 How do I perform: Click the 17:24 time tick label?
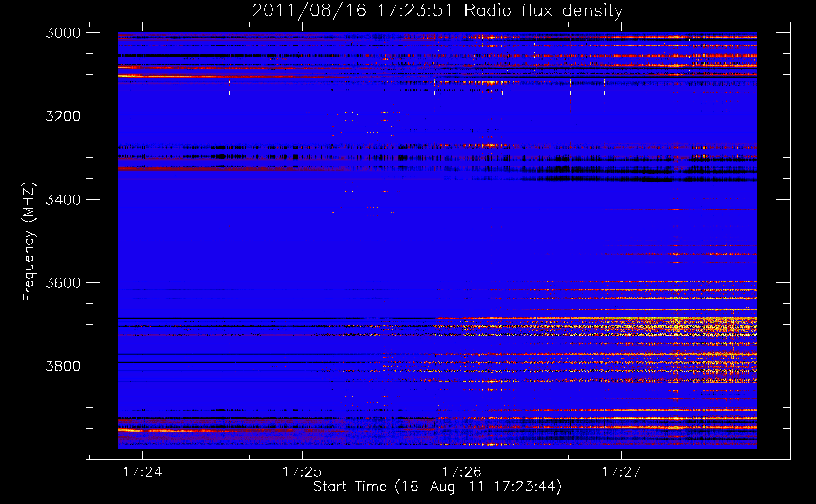142,472
